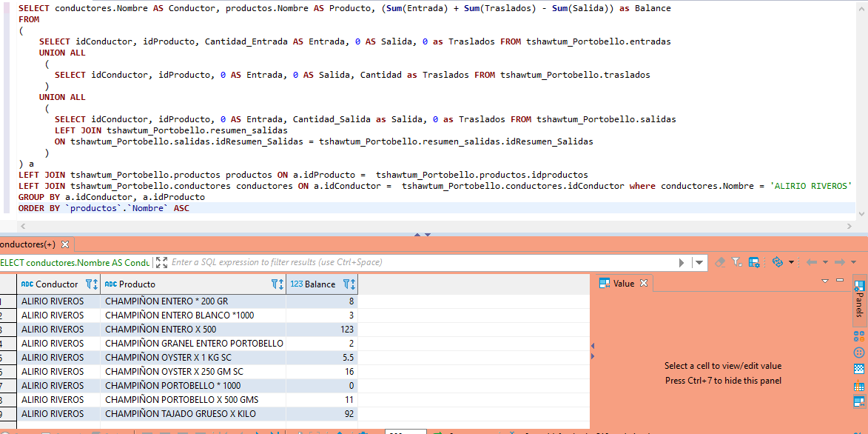868x434 pixels.
Task: Toggle the filter on the Balance column header
Action: click(x=347, y=284)
